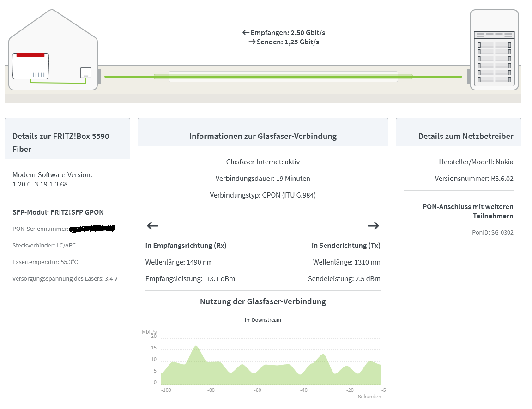Click the left arrow above Empfangsrichtung (Rx)
532x409 pixels.
(152, 226)
